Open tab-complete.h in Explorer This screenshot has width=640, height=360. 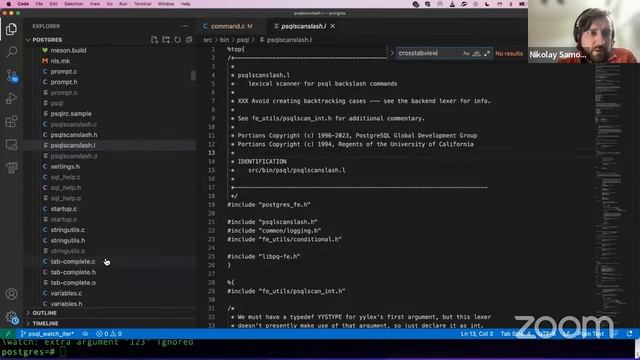(x=73, y=272)
